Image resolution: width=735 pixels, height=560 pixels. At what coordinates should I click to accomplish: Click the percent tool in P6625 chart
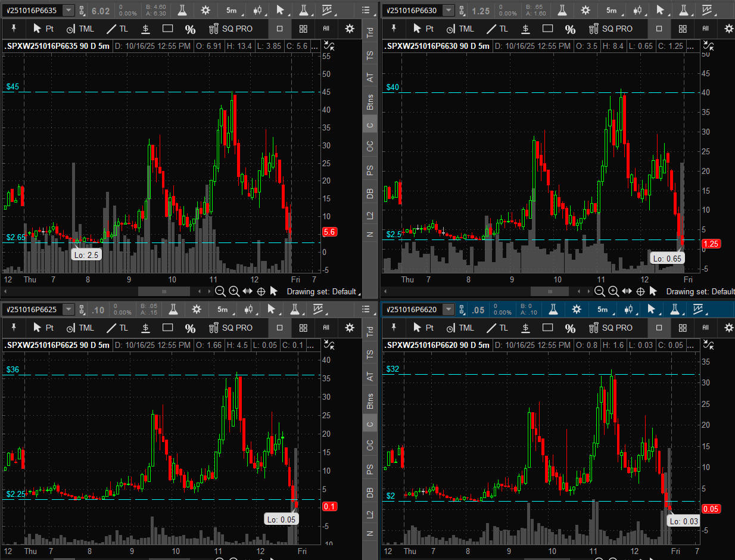click(190, 328)
